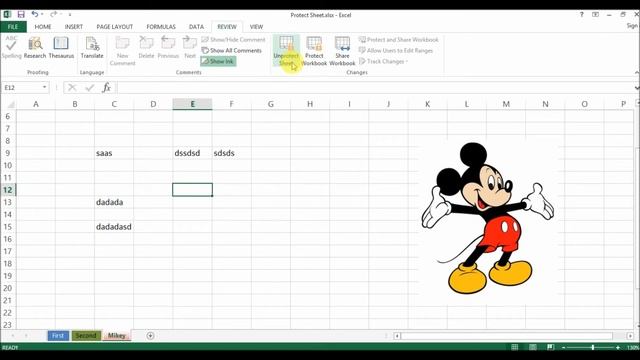Switch to the VIEW tab
This screenshot has height=360, width=640.
pos(256,27)
